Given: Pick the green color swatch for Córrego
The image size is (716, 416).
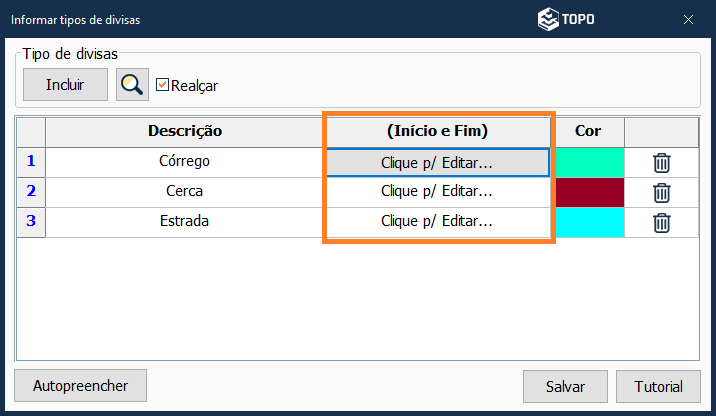Looking at the screenshot, I should pyautogui.click(x=589, y=162).
